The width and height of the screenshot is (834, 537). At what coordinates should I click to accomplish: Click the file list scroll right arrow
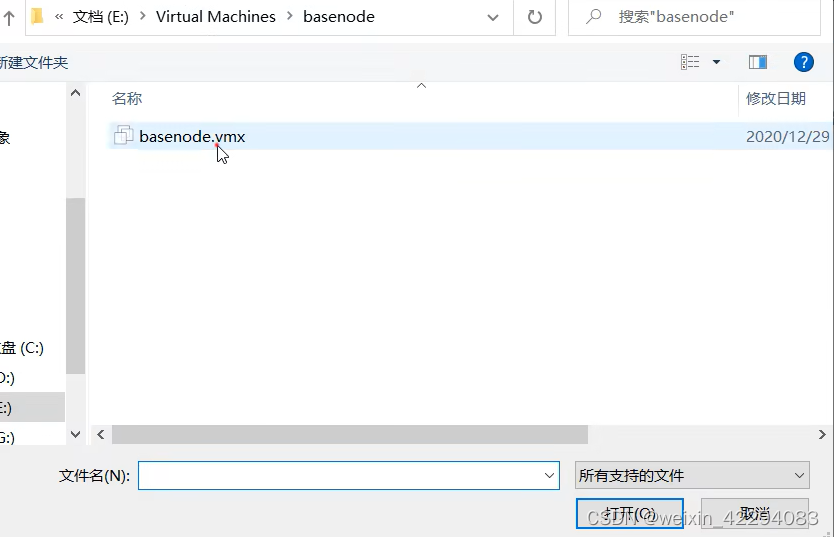[822, 434]
